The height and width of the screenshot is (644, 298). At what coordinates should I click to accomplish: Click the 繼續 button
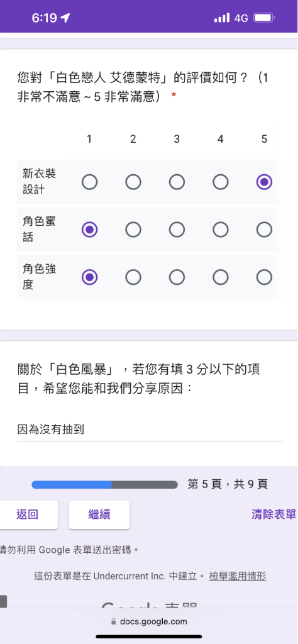(x=99, y=514)
